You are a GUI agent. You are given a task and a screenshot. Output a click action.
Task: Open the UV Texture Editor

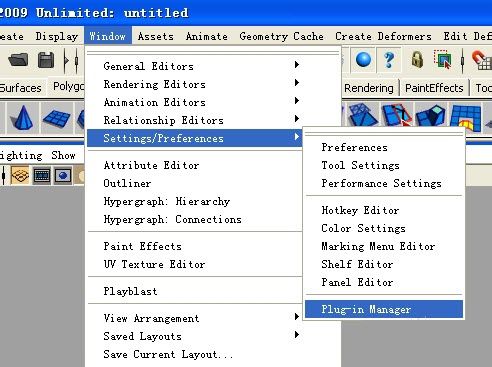click(x=194, y=264)
